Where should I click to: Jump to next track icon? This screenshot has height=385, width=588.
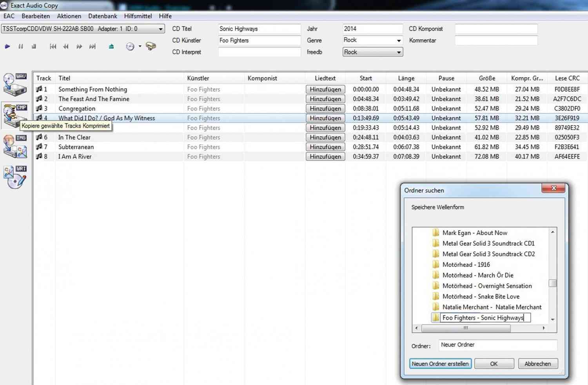[93, 46]
